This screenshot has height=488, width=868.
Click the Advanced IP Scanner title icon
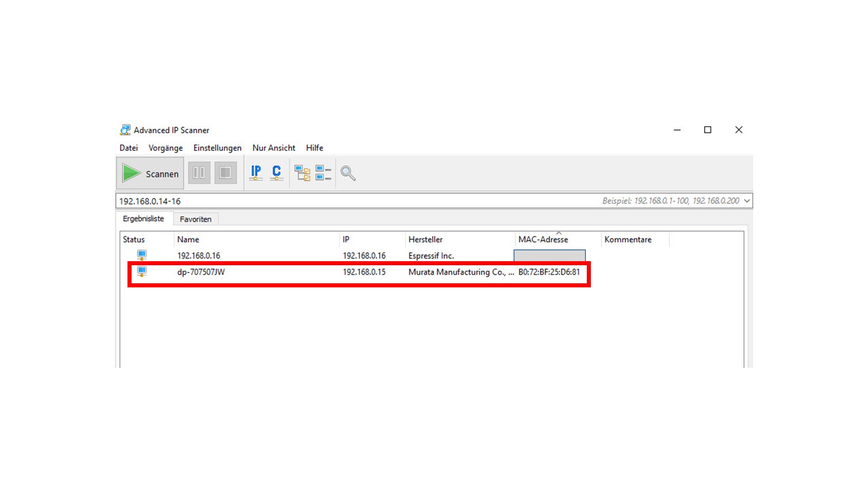(x=125, y=130)
